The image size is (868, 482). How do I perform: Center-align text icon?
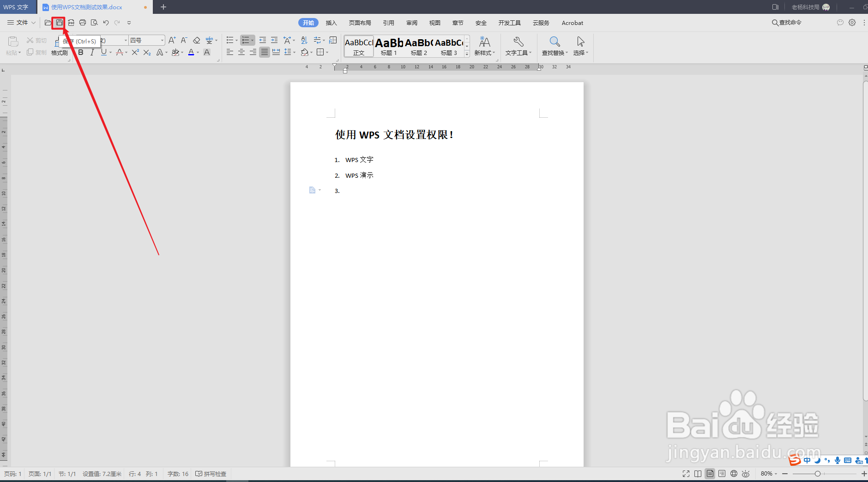tap(241, 52)
